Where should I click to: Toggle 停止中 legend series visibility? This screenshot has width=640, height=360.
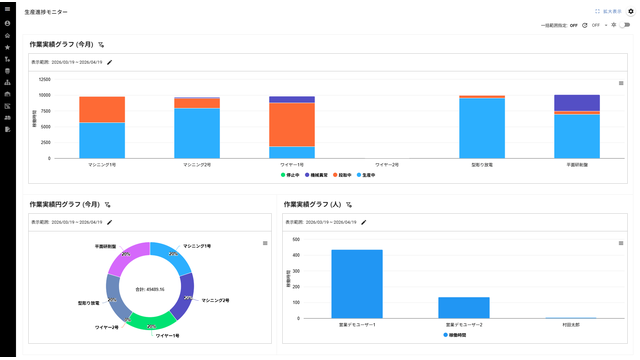coord(290,175)
